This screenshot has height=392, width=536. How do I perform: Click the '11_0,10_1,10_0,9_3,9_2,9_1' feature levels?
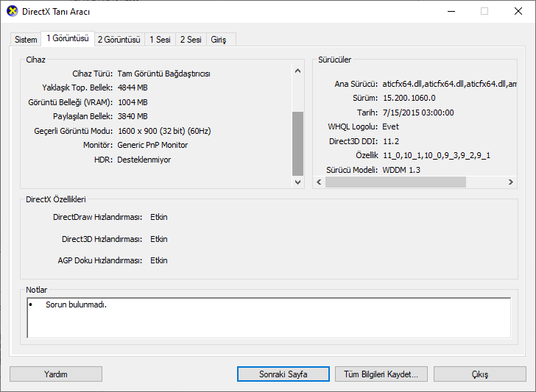coord(437,156)
